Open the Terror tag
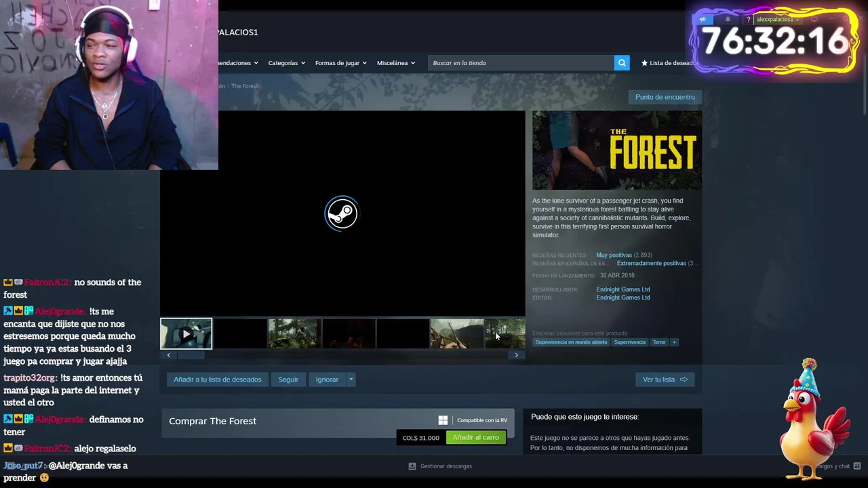 (659, 342)
